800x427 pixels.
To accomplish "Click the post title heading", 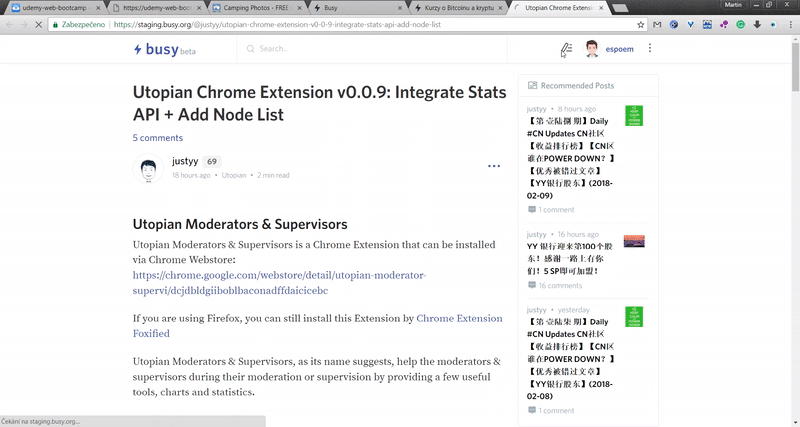I will point(319,103).
